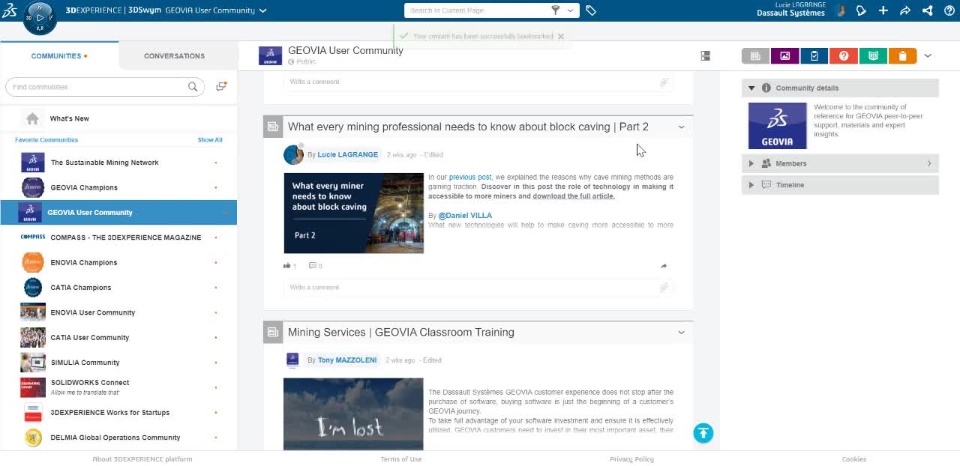Dismiss the bookmarked notification with X

[x=561, y=36]
